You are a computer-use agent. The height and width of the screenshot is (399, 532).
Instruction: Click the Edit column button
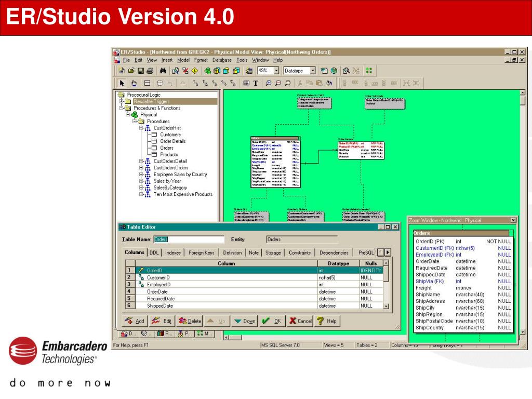click(162, 321)
